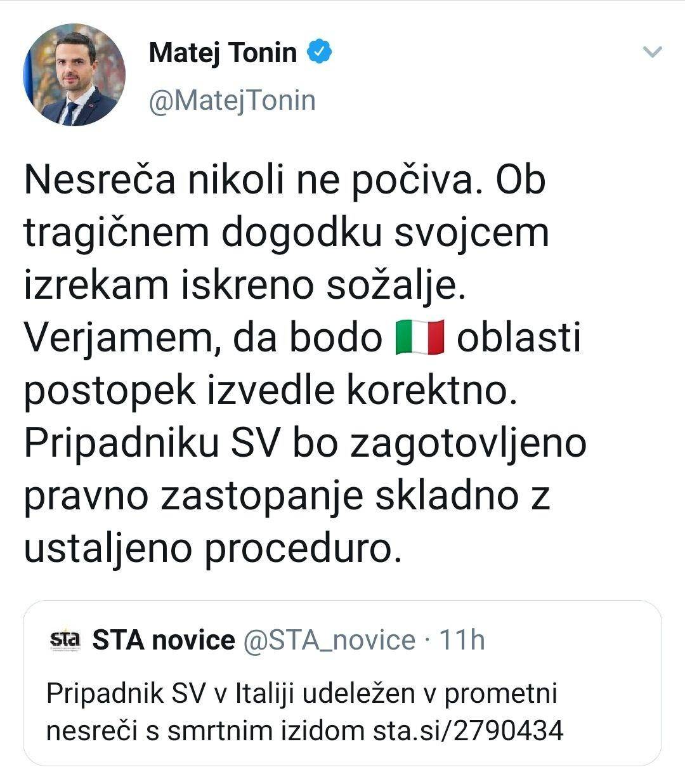Open the sta.si/2790434 link
The image size is (685, 784).
point(467,731)
